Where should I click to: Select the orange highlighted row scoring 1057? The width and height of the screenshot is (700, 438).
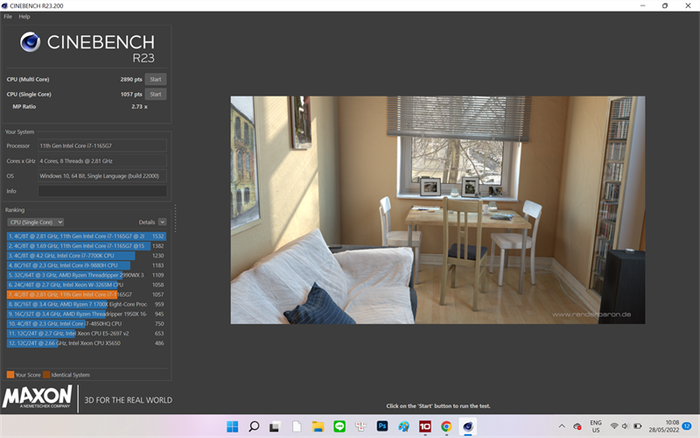pos(86,295)
